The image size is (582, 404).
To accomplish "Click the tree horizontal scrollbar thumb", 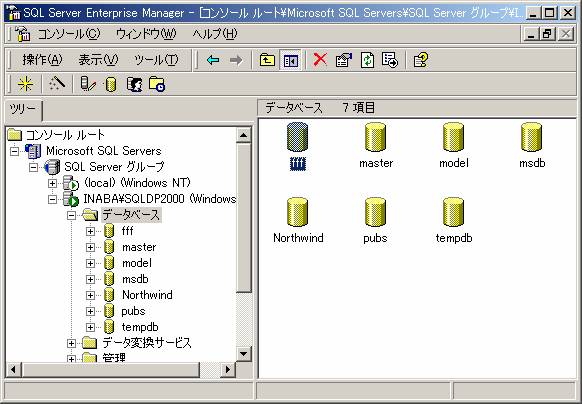I will tap(110, 369).
